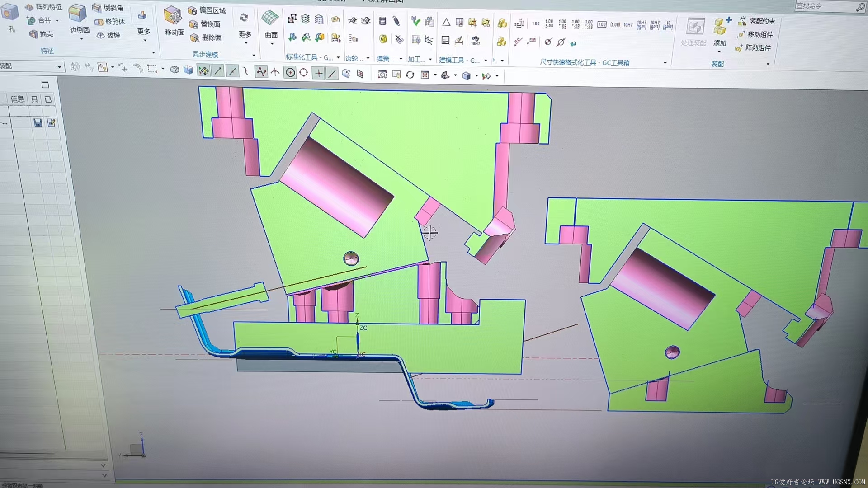
Task: Click the Shell (抽壳) button
Action: pyautogui.click(x=41, y=34)
